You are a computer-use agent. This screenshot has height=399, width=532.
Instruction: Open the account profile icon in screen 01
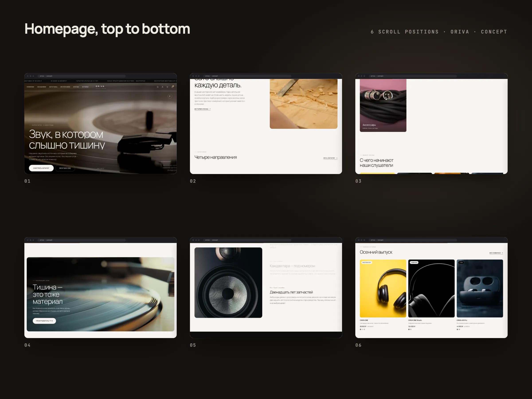pos(162,87)
